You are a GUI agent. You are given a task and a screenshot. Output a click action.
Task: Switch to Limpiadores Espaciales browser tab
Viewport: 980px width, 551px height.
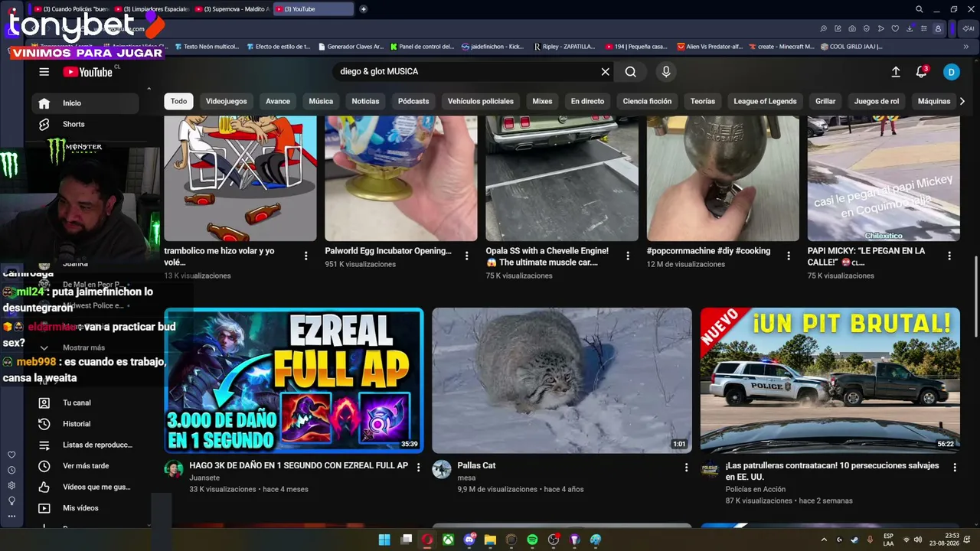[153, 9]
